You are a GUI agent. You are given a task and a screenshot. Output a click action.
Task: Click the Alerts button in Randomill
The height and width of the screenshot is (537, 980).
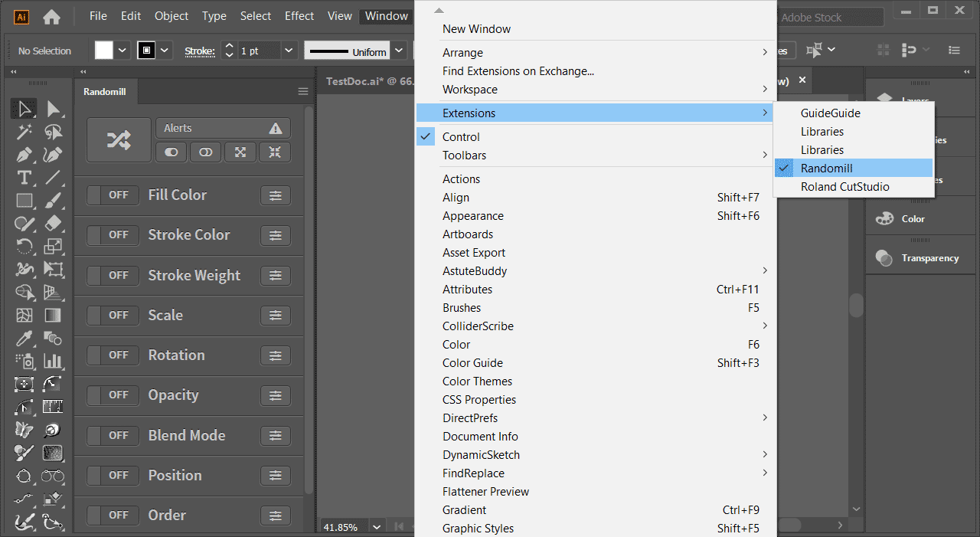(x=224, y=128)
